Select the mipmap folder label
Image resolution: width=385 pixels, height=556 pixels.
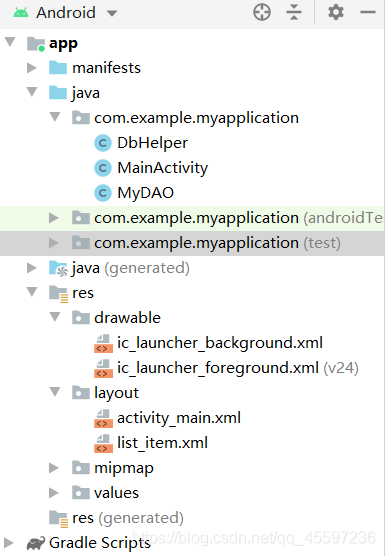point(124,468)
